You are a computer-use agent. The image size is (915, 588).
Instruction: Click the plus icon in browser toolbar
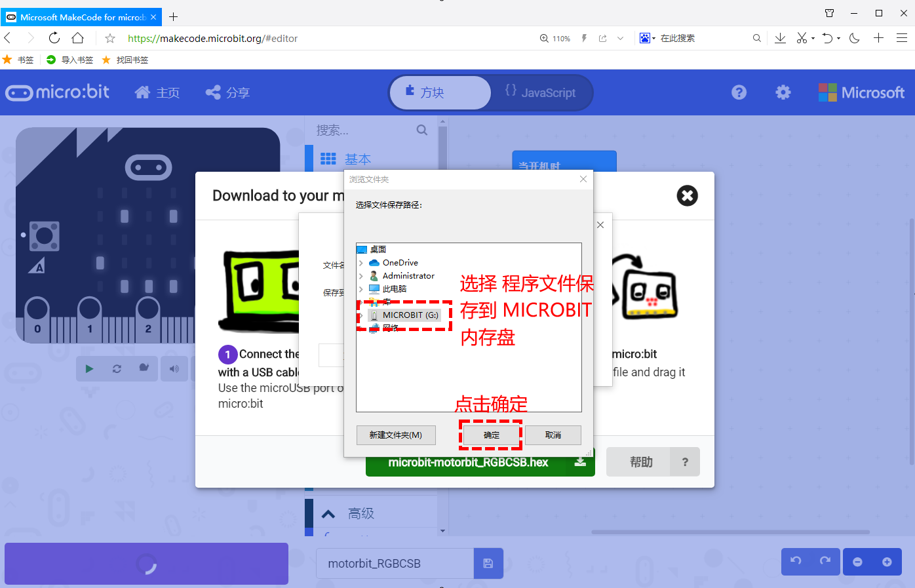(878, 38)
